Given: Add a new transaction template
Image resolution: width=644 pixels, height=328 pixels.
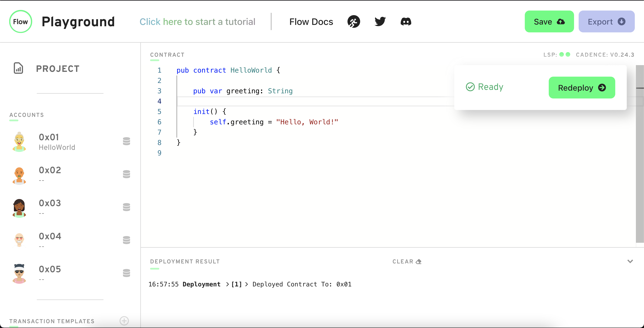Looking at the screenshot, I should coord(124,321).
